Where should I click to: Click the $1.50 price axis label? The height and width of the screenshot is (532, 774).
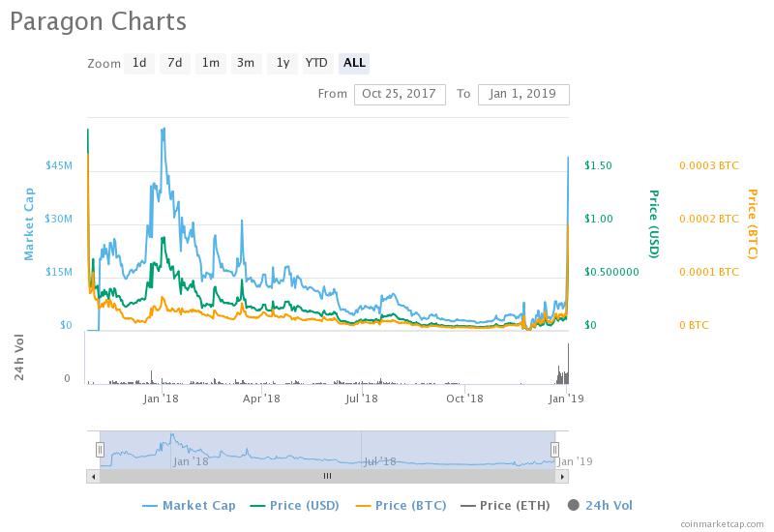pos(598,165)
